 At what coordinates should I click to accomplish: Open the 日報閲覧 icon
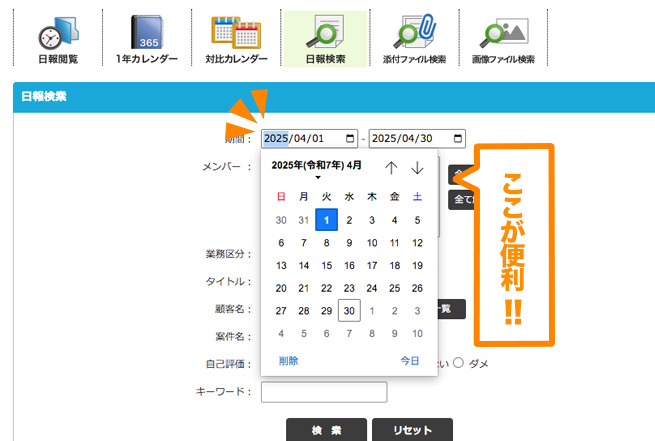(x=58, y=40)
